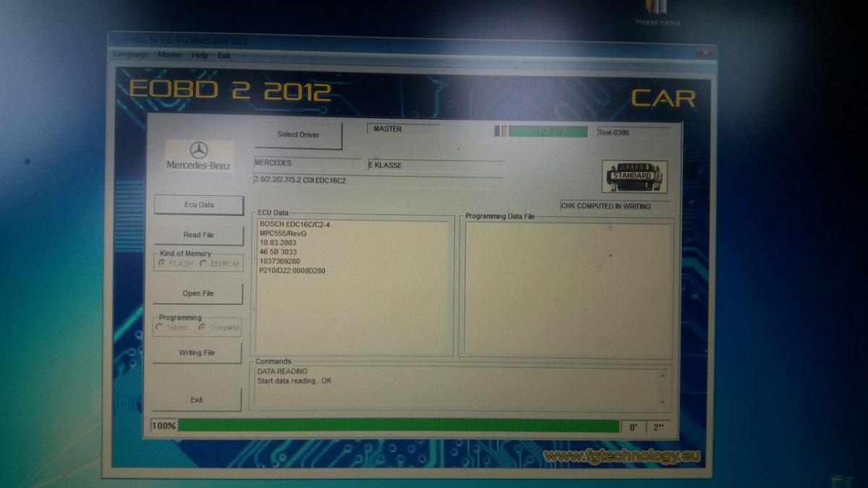Click the Commands box scroll down arrow
Screen dimensions: 868x488
(x=662, y=401)
